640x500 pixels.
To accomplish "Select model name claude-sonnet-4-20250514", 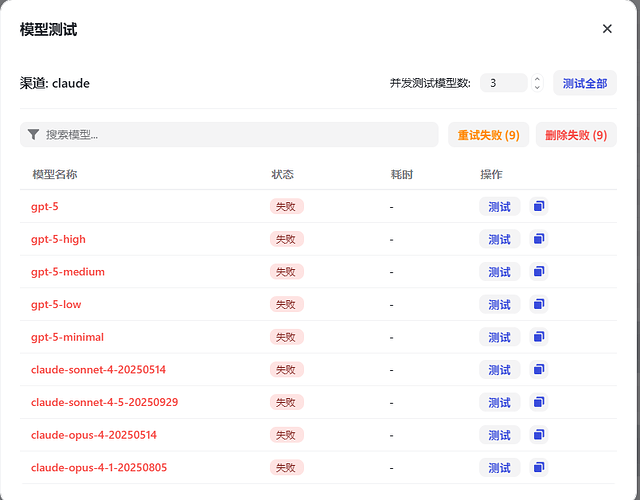I will pos(98,369).
